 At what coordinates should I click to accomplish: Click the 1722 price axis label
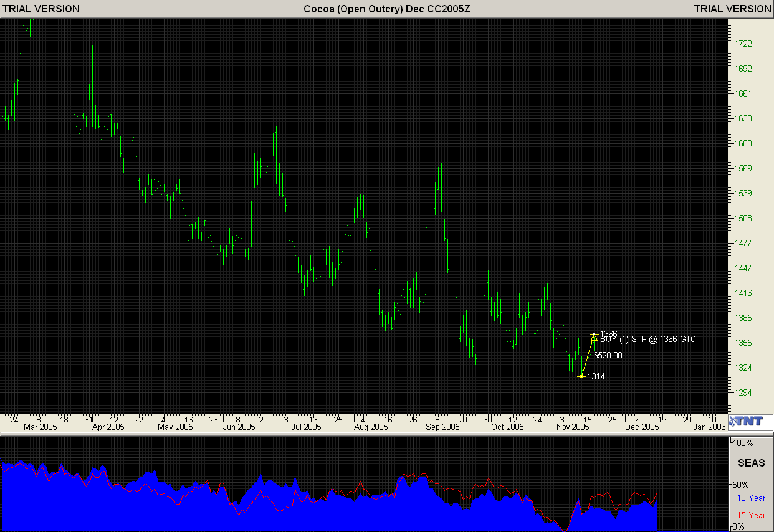(743, 44)
